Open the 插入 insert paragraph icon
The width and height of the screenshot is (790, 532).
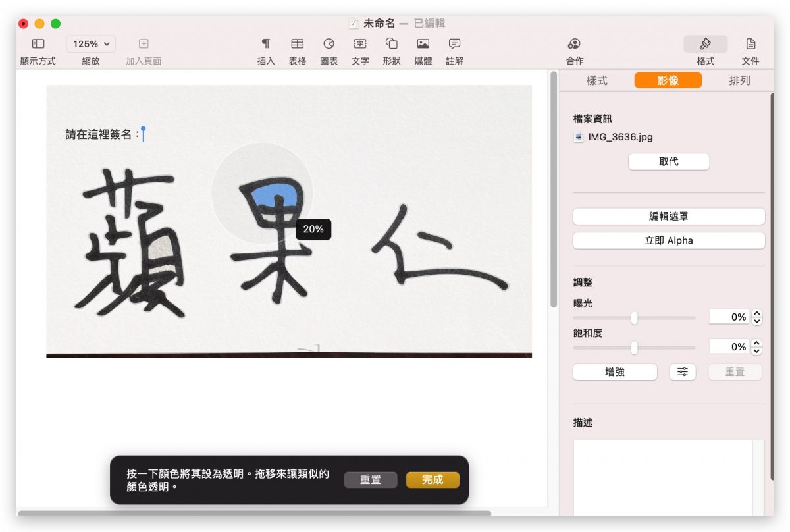(x=266, y=43)
